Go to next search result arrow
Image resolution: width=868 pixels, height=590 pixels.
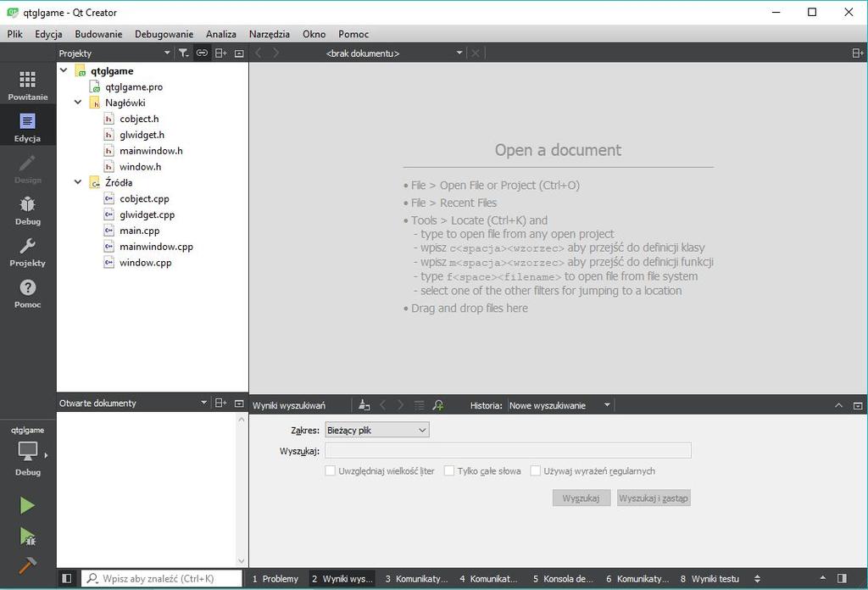(401, 405)
